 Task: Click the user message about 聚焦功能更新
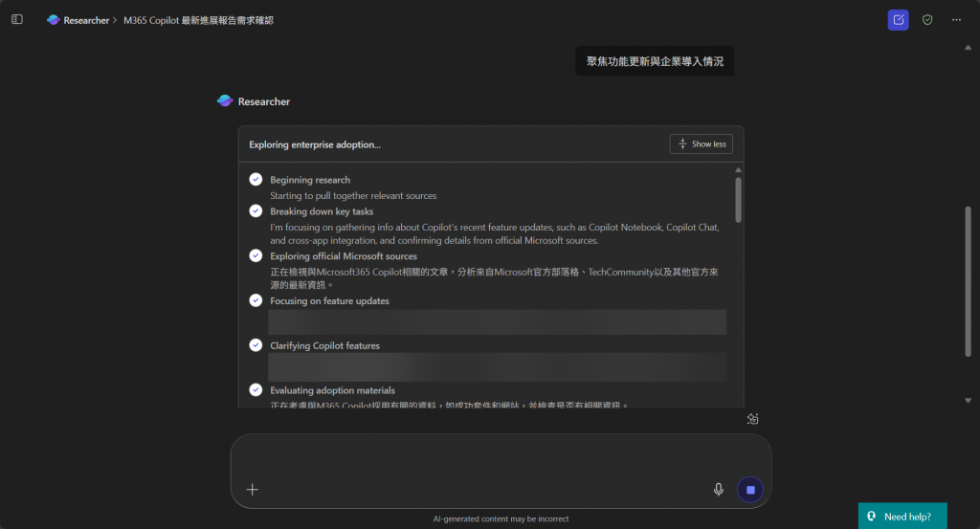pyautogui.click(x=655, y=61)
